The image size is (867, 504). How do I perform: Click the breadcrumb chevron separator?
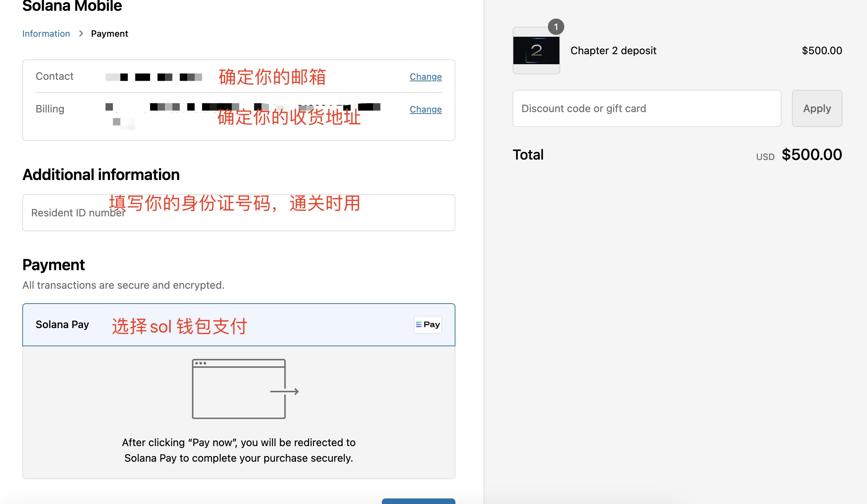click(81, 34)
